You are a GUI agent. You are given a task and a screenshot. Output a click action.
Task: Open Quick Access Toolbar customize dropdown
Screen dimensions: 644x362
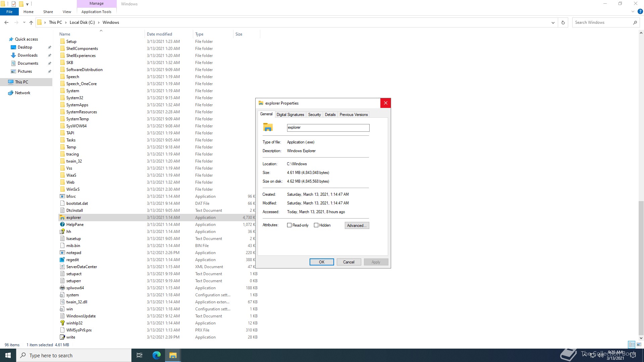click(x=28, y=4)
